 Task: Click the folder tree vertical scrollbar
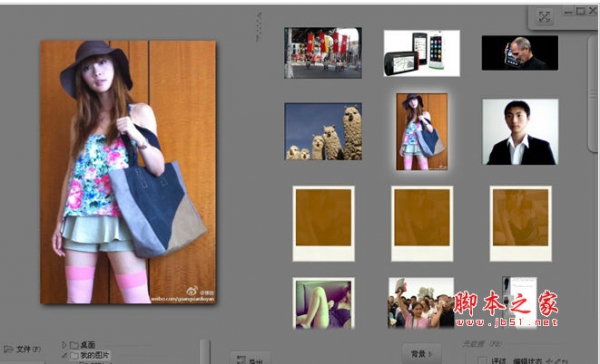click(205, 351)
